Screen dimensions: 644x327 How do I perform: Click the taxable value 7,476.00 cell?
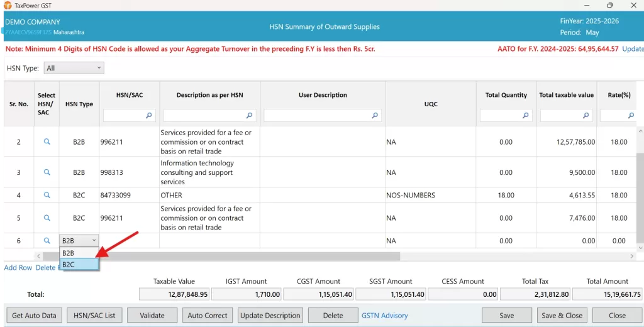pyautogui.click(x=567, y=218)
